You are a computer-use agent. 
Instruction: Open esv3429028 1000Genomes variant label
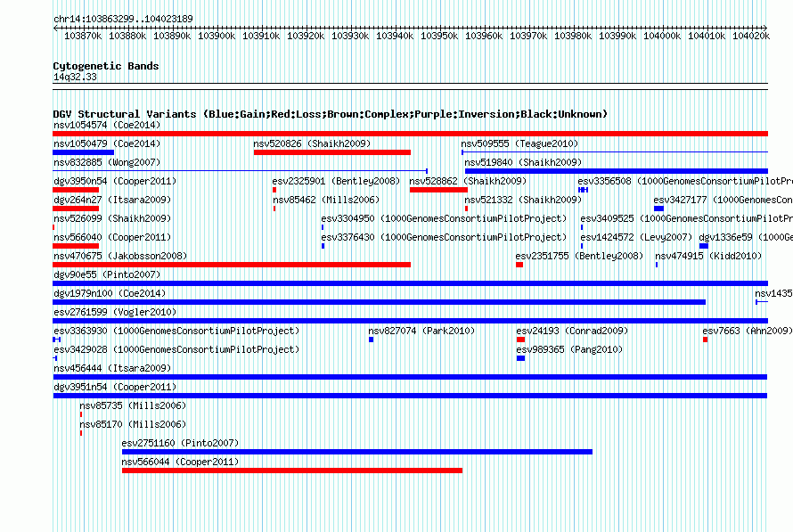[x=176, y=349]
